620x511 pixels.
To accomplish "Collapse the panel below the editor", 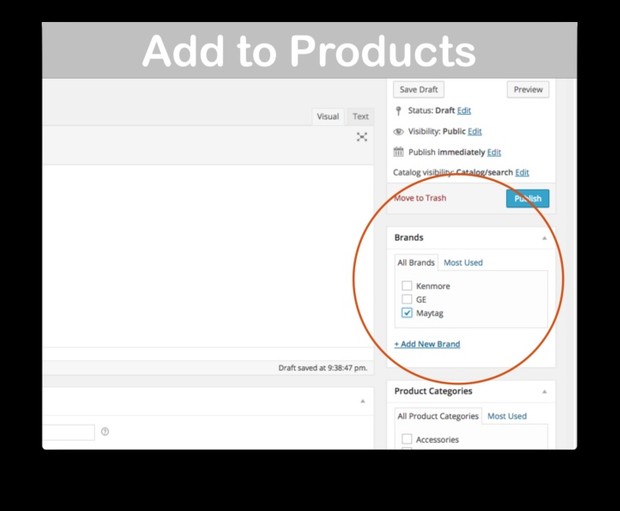I will pos(363,401).
